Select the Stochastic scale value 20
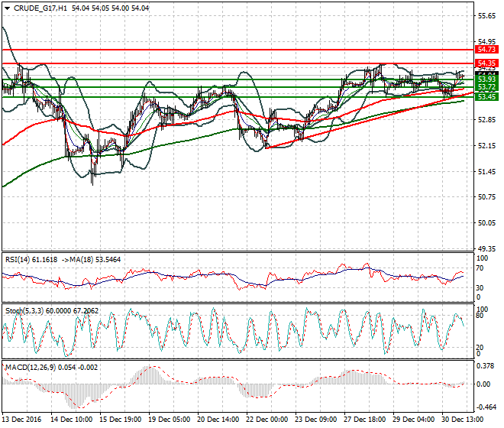The height and width of the screenshot is (428, 504). [x=480, y=348]
